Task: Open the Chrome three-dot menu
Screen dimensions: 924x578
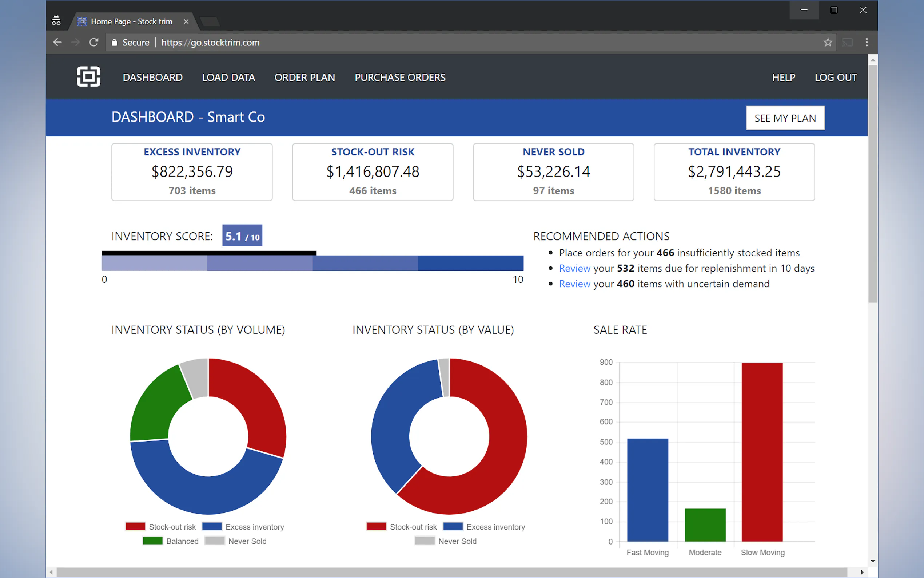Action: (x=866, y=43)
